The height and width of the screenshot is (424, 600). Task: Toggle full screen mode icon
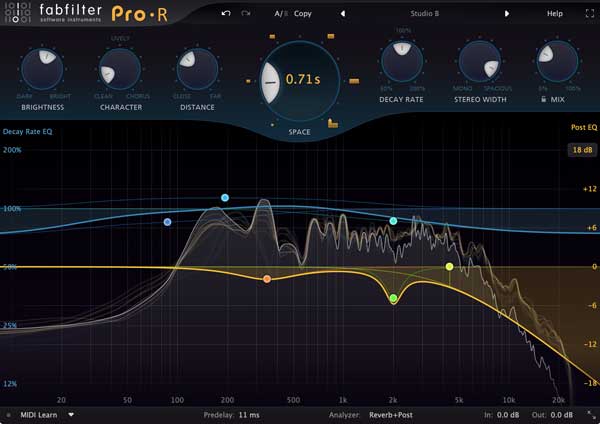pyautogui.click(x=590, y=13)
